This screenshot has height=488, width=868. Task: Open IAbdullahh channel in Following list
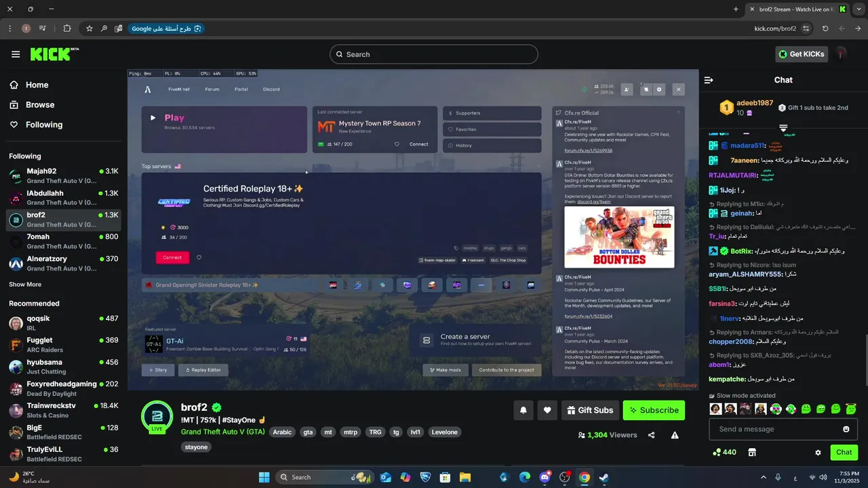(64, 198)
